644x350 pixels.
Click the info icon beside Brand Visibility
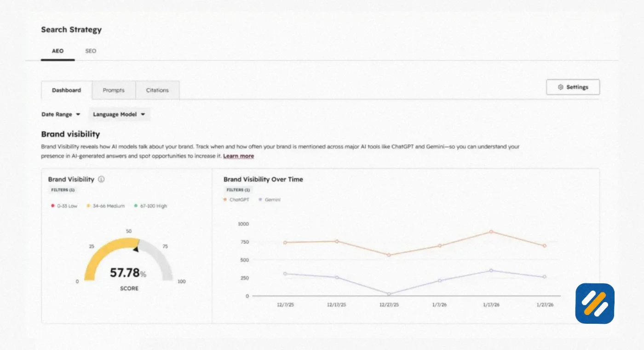(x=101, y=179)
